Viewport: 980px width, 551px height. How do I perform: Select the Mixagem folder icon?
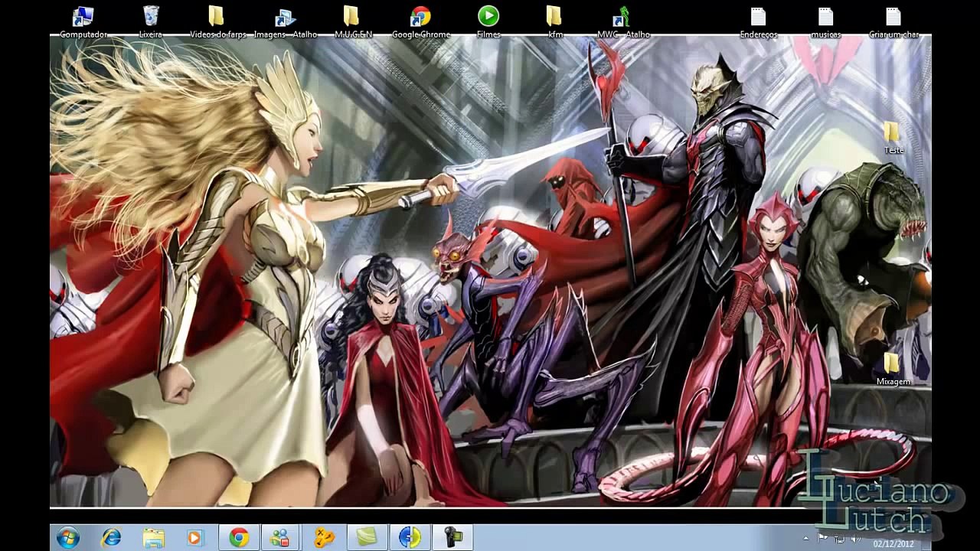893,369
